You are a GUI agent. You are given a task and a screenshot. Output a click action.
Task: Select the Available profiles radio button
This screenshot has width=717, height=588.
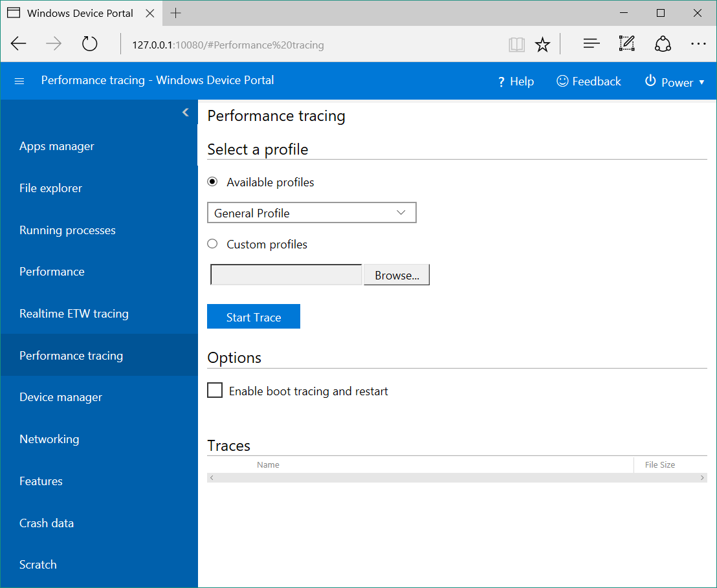pos(212,182)
